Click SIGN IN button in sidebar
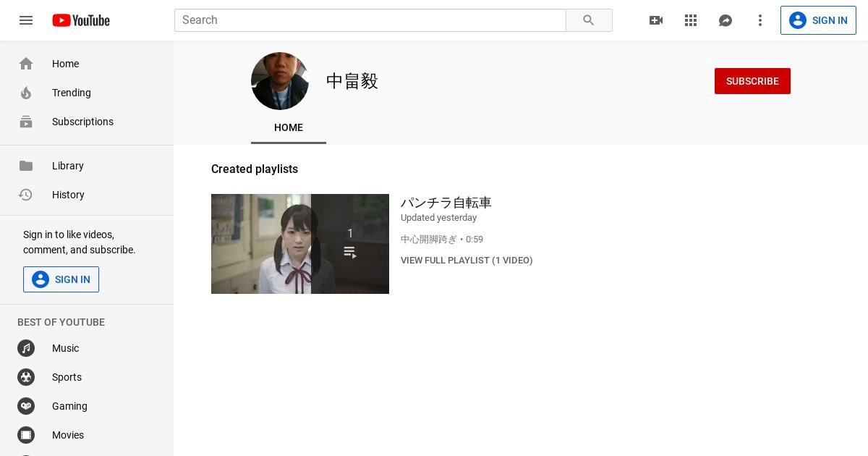Screen dimensions: 868x456 (x=61, y=279)
